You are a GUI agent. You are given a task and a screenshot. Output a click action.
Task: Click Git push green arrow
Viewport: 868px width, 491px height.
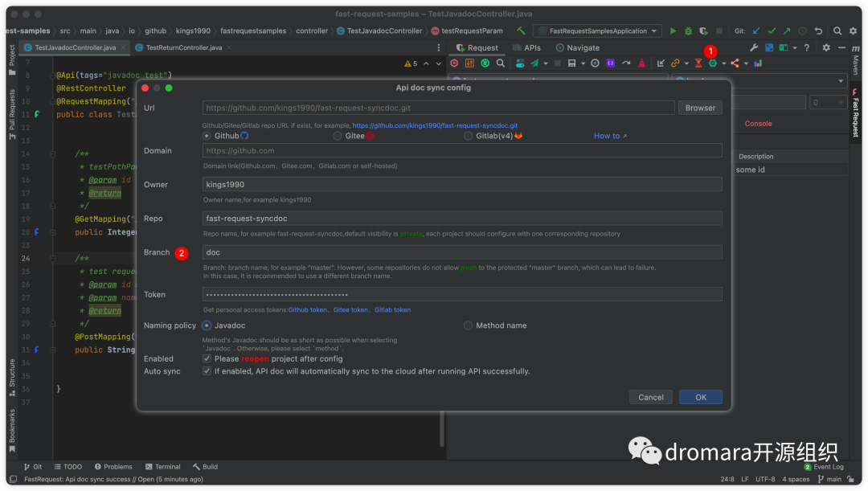[787, 31]
